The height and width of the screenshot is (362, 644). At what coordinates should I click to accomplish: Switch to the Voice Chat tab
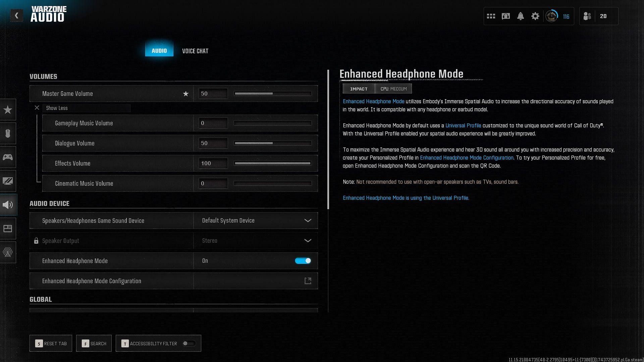pos(195,51)
